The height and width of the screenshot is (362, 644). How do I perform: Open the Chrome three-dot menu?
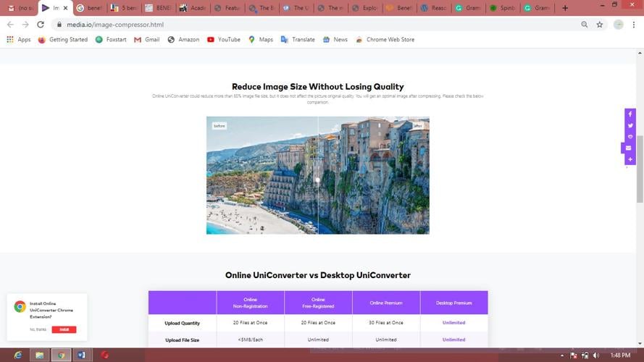pos(634,25)
